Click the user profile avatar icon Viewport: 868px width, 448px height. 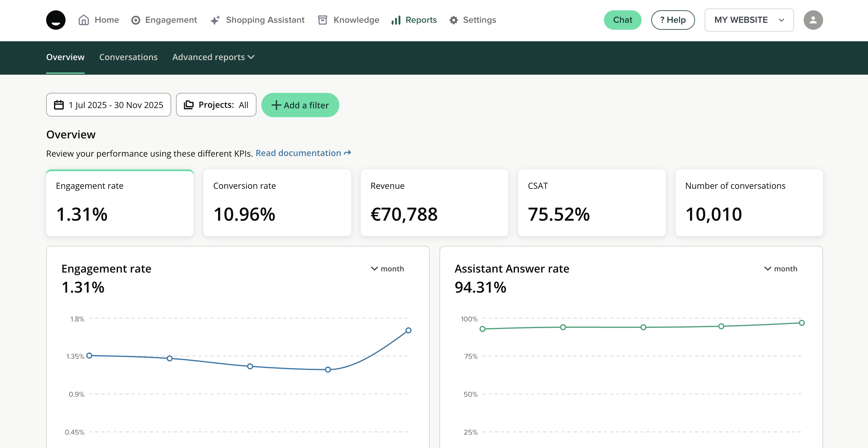(x=813, y=20)
